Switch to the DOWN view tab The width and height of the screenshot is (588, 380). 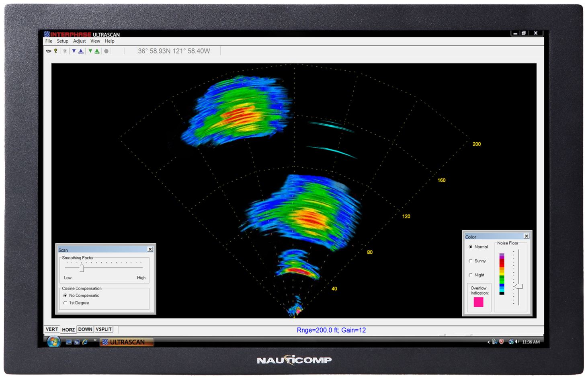(85, 329)
